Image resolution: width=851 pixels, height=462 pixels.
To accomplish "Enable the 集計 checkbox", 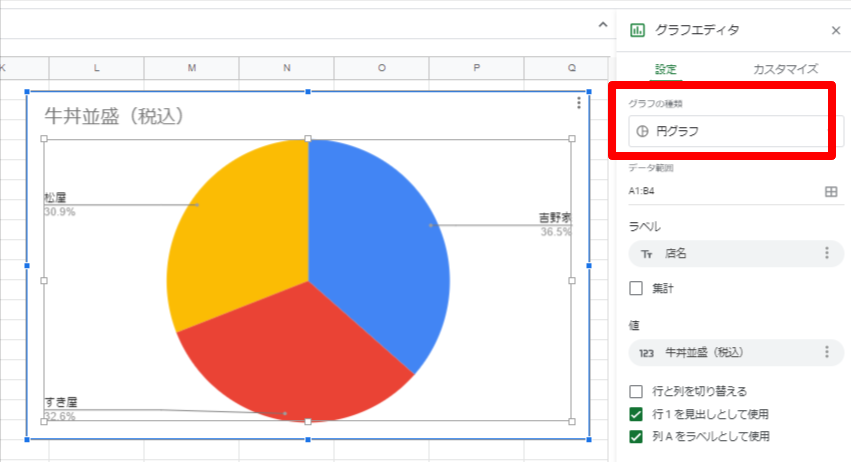I will tap(636, 288).
